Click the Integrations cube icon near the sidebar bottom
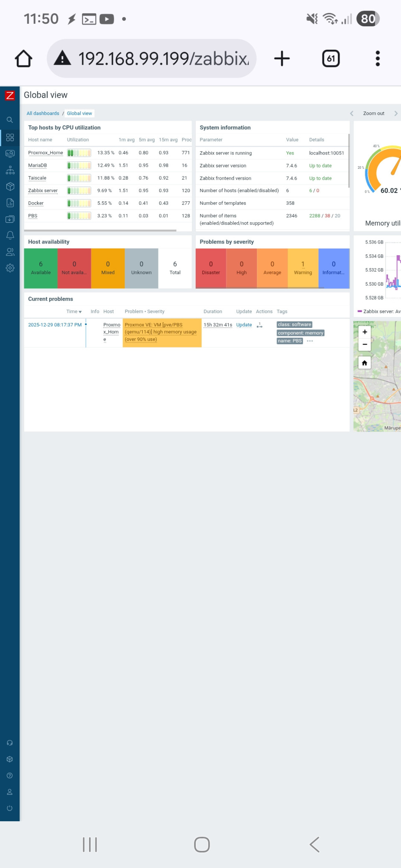Screen dimensions: 401x868 (x=10, y=759)
